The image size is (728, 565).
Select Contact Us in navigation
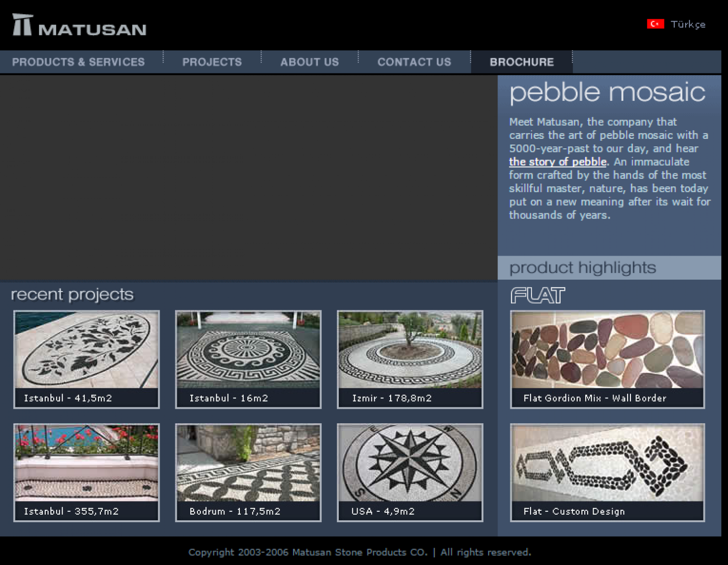coord(414,62)
